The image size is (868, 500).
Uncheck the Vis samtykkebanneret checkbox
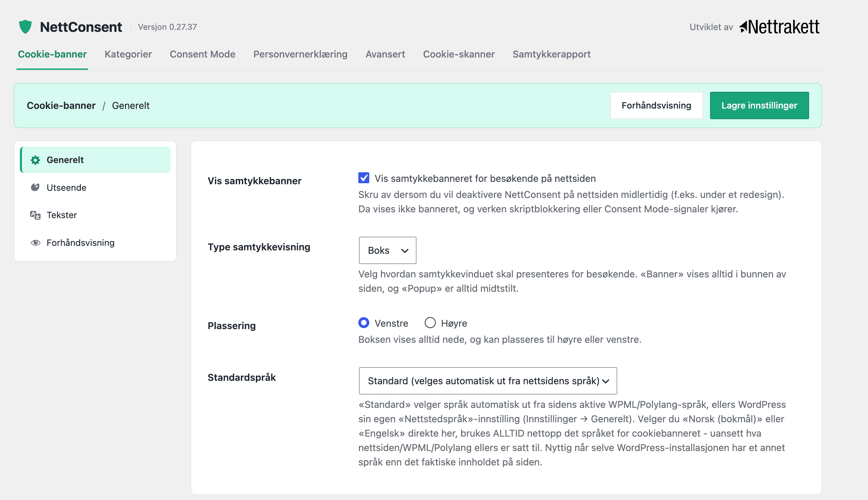(363, 178)
